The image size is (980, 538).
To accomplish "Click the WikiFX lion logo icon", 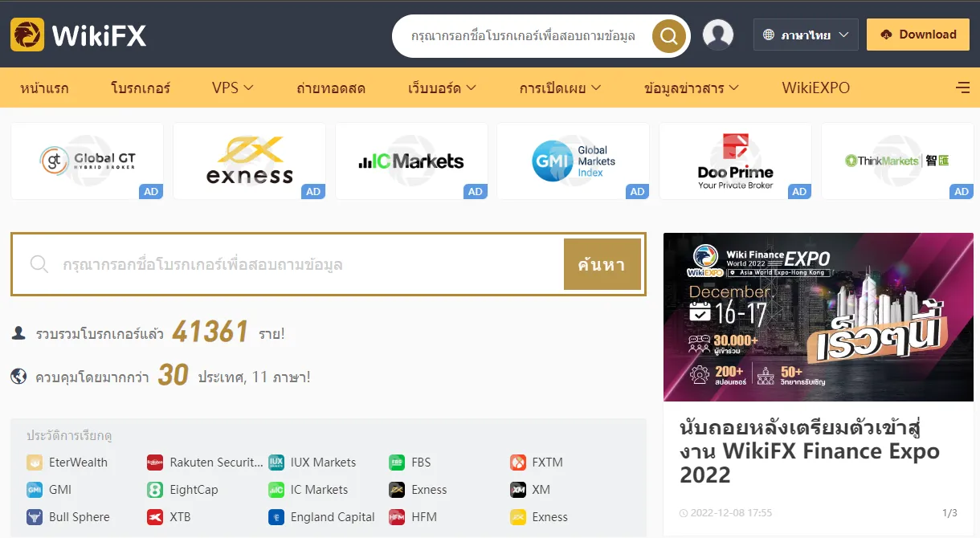I will point(27,35).
